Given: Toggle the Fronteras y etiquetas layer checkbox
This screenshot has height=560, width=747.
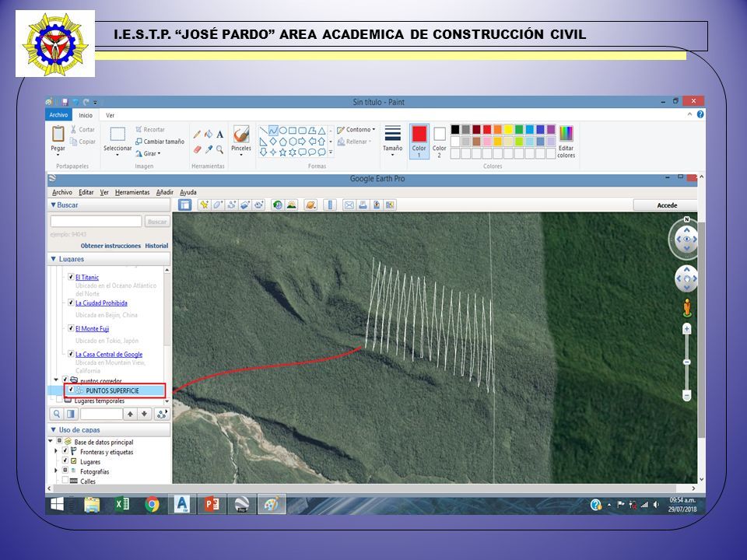Looking at the screenshot, I should point(65,451).
